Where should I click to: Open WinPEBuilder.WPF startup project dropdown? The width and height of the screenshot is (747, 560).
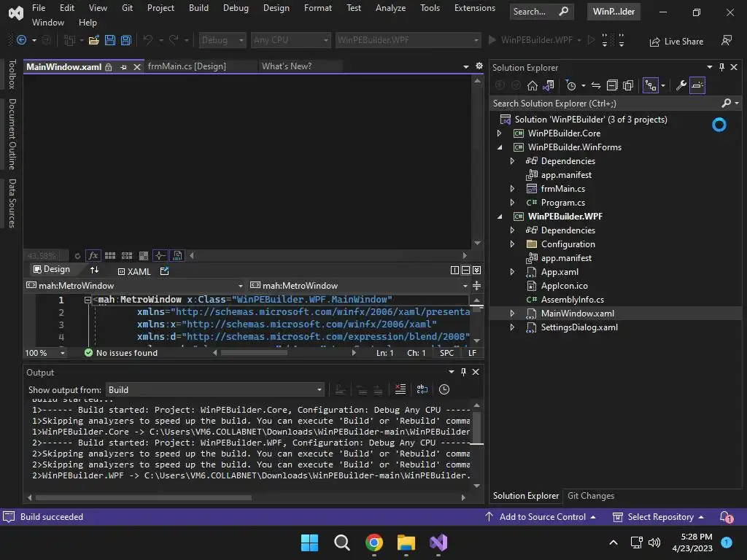(x=408, y=41)
